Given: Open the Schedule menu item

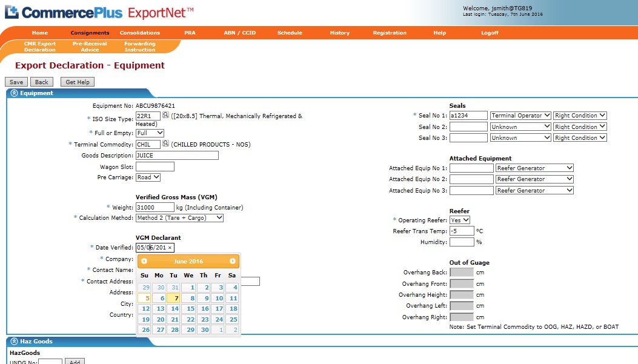Looking at the screenshot, I should 290,33.
